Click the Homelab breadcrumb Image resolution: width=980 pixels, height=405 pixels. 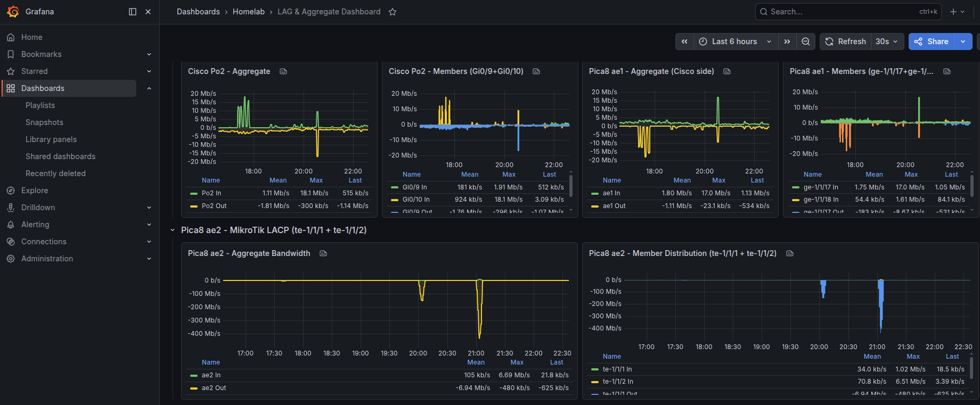click(249, 12)
